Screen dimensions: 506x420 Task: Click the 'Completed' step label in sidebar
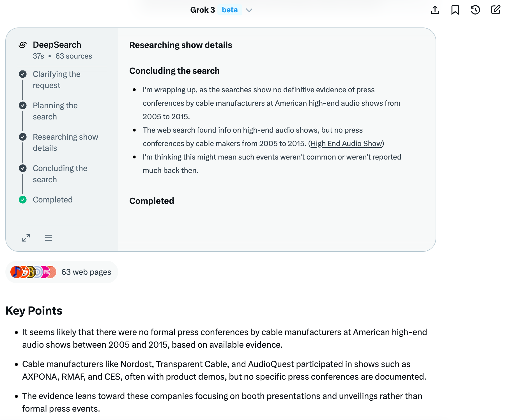click(53, 200)
